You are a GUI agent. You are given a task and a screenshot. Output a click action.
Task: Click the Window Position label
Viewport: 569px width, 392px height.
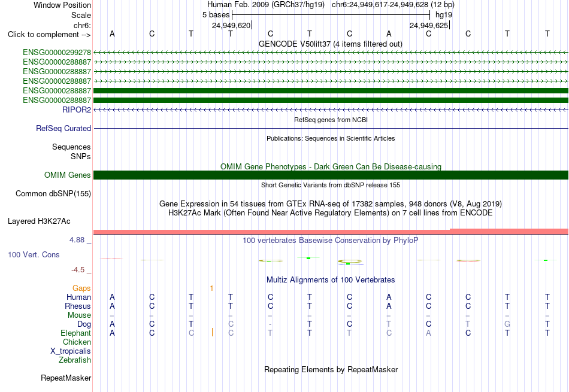(x=62, y=5)
